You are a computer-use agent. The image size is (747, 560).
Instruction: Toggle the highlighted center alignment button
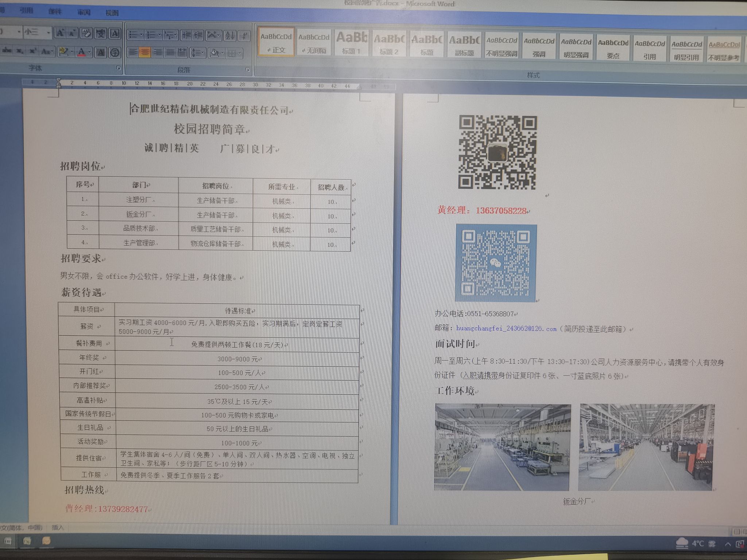(x=145, y=53)
